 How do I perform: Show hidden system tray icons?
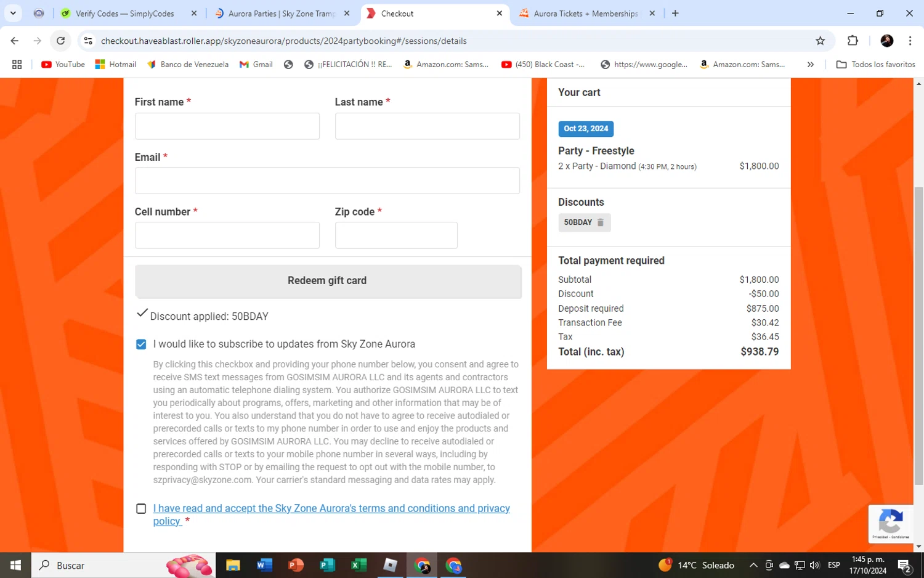753,565
